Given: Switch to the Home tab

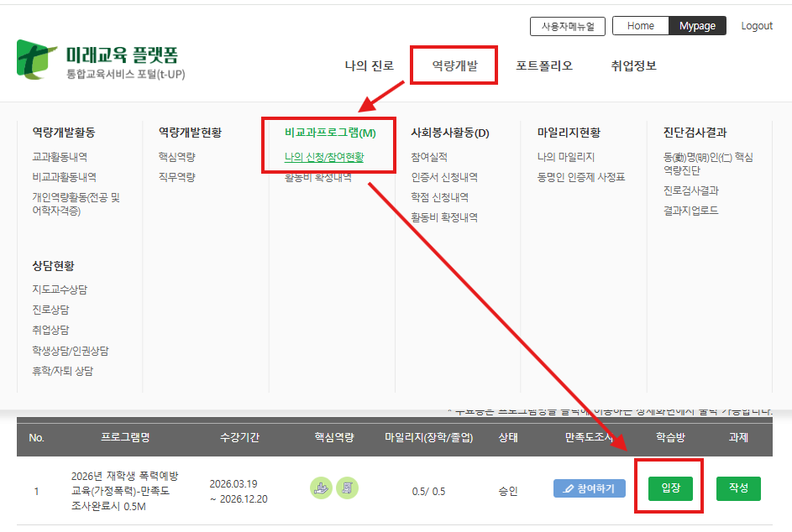Looking at the screenshot, I should click(x=640, y=26).
